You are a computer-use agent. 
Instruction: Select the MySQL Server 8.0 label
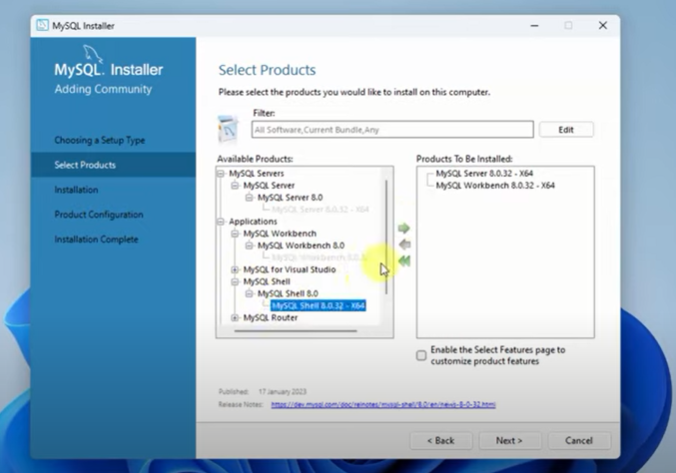tap(290, 197)
